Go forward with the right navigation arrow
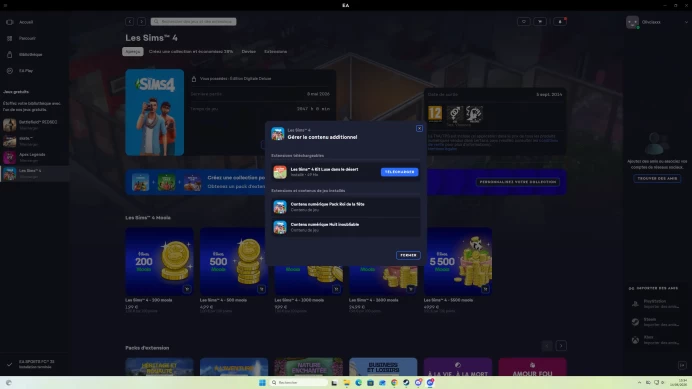Screen dimensions: 692x389 pos(141,21)
